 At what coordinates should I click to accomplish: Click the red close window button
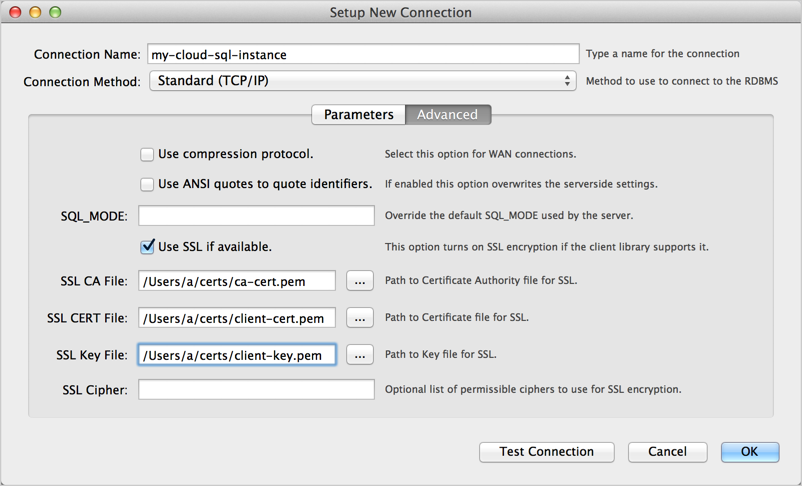click(16, 13)
